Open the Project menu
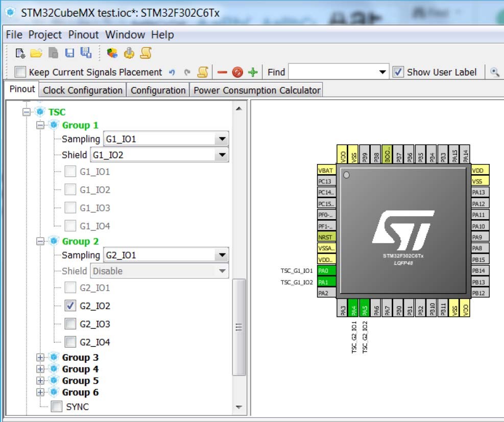 pyautogui.click(x=45, y=34)
